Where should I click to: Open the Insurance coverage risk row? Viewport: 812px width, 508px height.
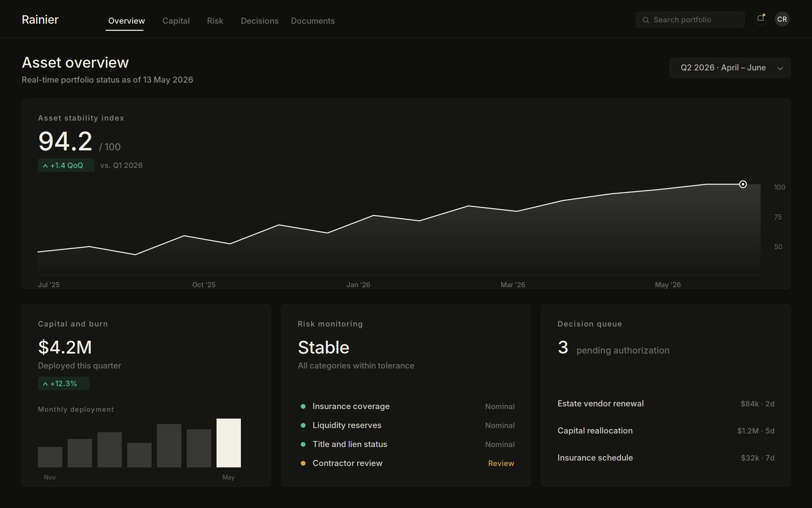point(406,406)
